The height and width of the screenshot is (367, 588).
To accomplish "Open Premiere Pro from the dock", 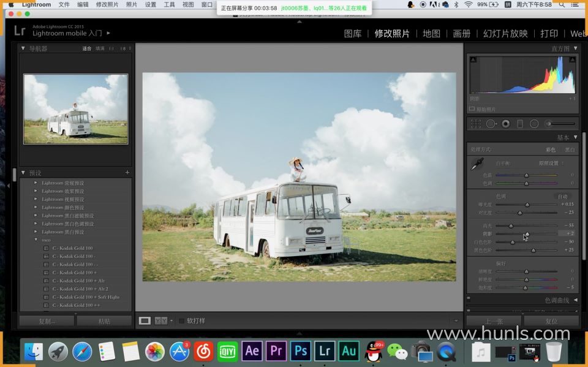I will point(276,351).
